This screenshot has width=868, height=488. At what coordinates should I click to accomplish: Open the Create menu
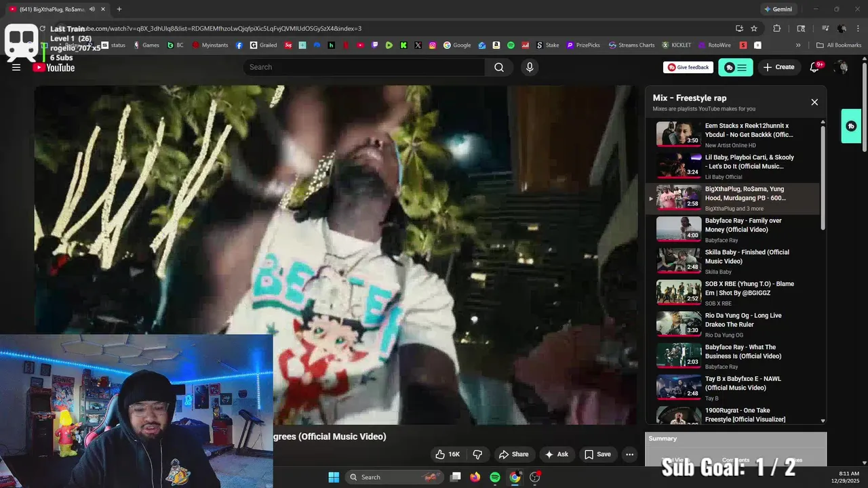(x=778, y=67)
